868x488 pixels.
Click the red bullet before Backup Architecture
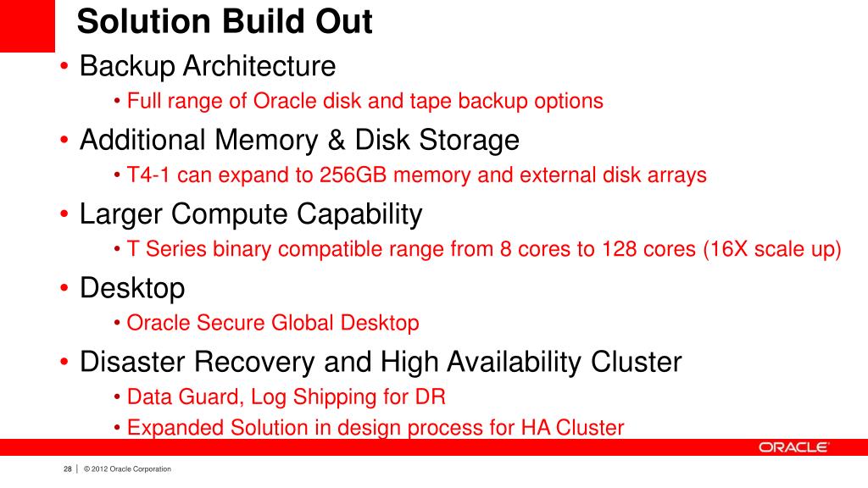(64, 66)
